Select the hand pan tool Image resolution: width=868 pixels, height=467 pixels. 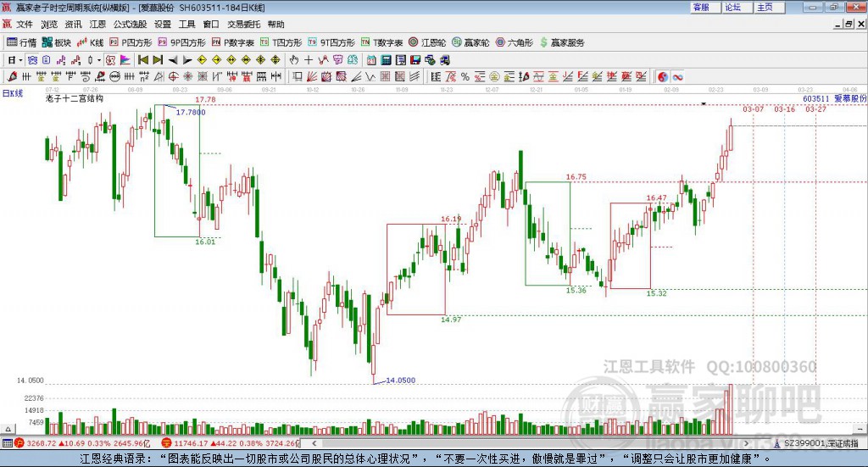pos(294,60)
